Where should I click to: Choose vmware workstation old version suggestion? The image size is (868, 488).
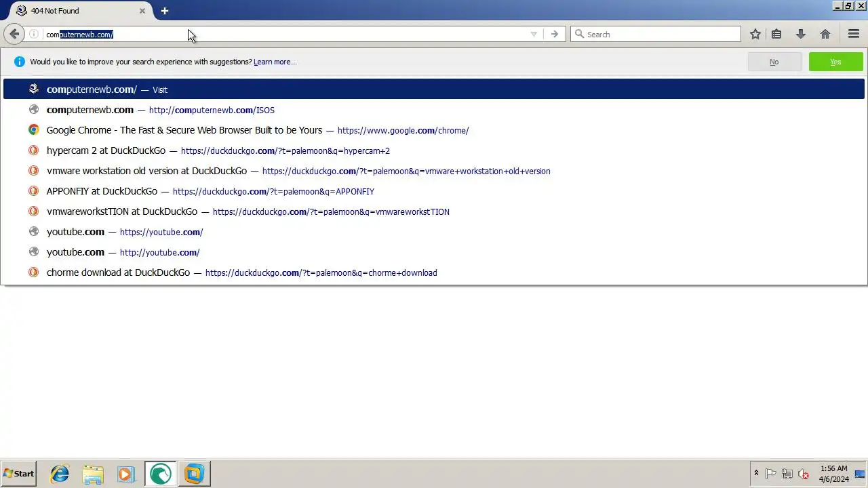tap(434, 171)
